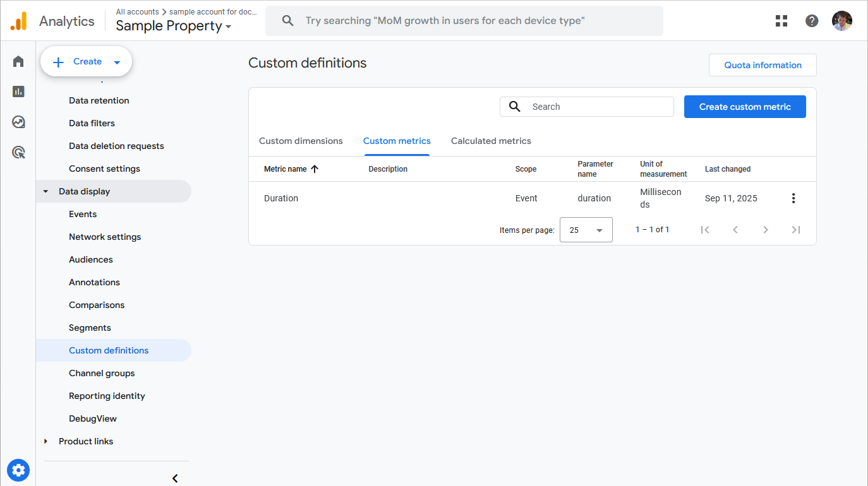Go to last page of results
This screenshot has height=486, width=868.
pos(796,230)
